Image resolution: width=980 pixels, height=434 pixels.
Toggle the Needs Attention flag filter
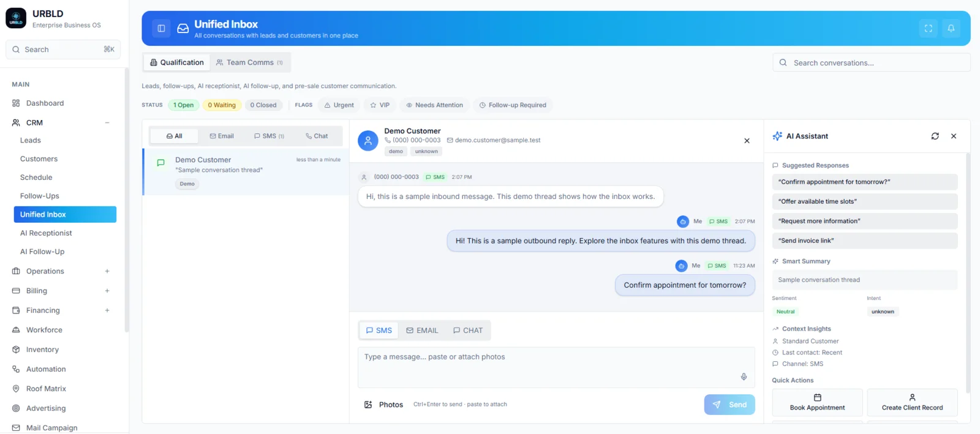tap(435, 105)
